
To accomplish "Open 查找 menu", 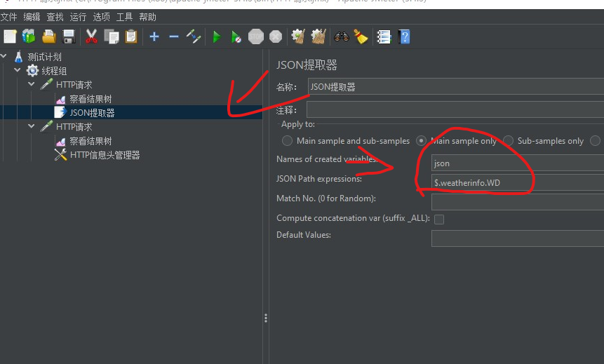I will [x=55, y=17].
